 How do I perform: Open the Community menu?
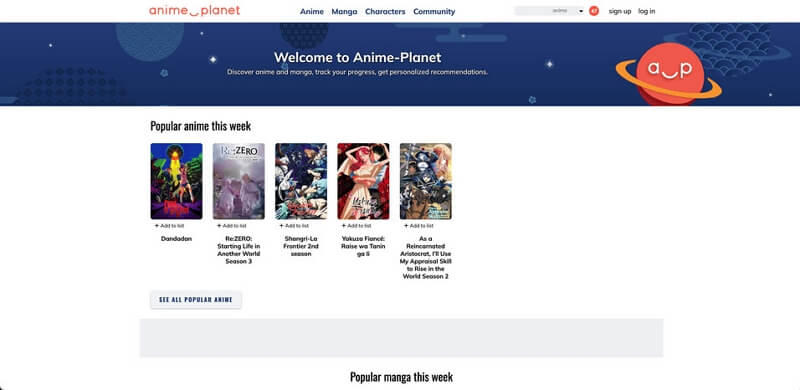click(434, 11)
